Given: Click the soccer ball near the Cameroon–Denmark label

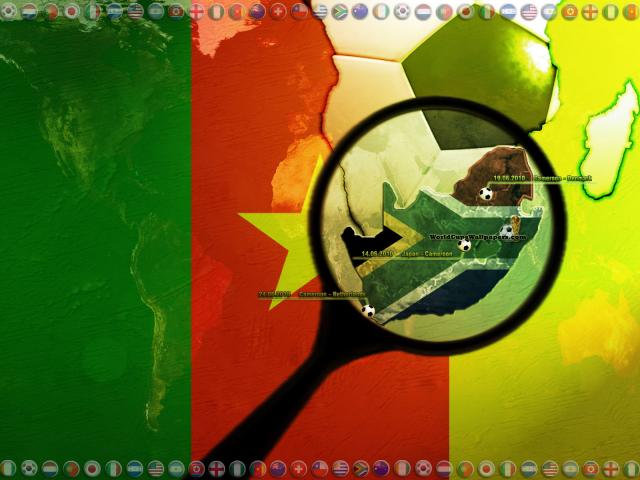Looking at the screenshot, I should pyautogui.click(x=486, y=194).
